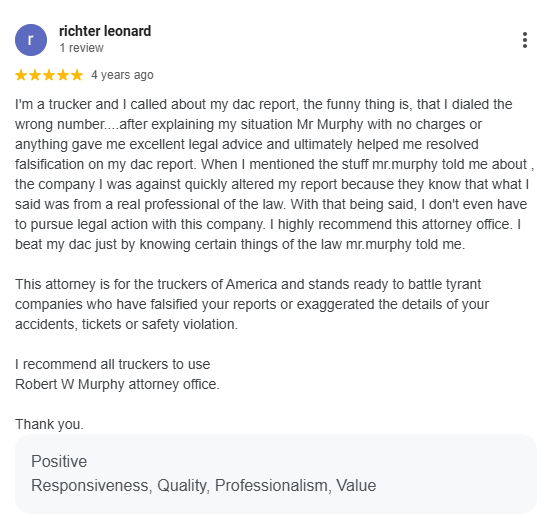Click the paragraph about 'truckers of America'
The height and width of the screenshot is (527, 551).
252,304
